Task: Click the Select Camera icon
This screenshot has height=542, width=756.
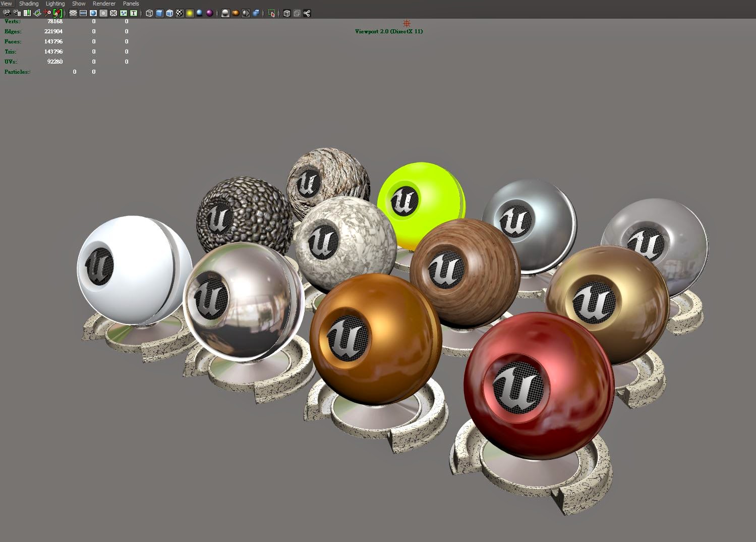Action: pos(7,13)
